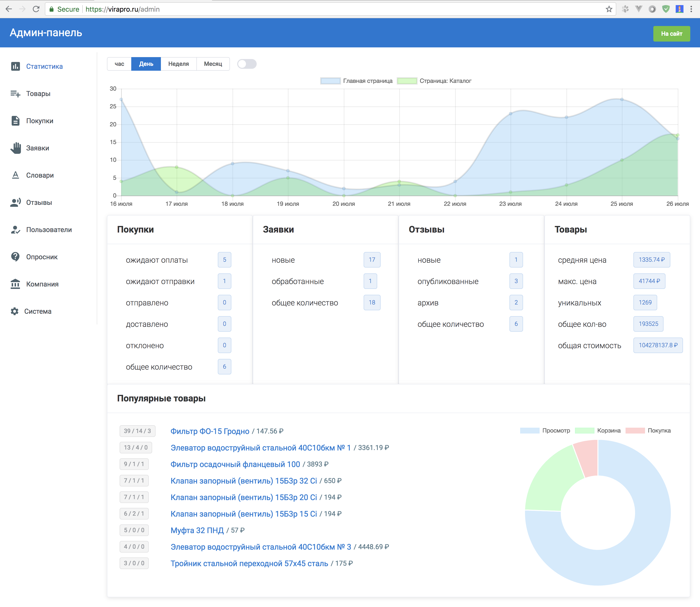Open Система settings from the sidebar
The image size is (700, 607).
(38, 311)
